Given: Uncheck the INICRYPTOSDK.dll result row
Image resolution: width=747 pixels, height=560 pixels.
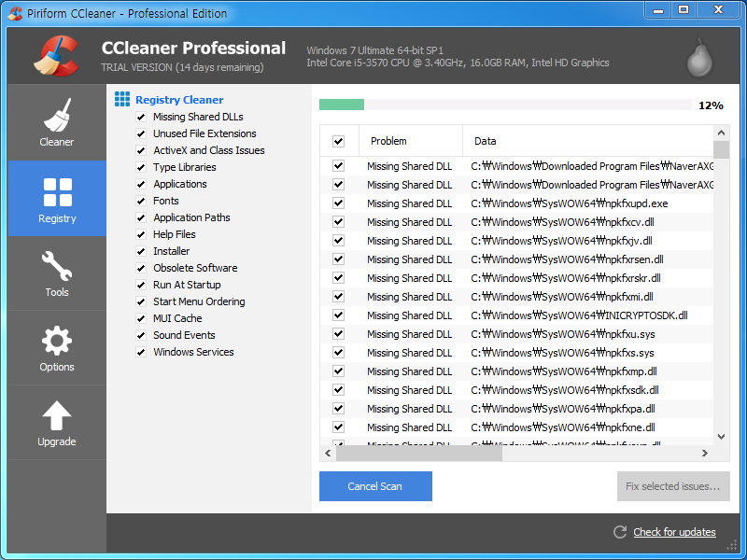Looking at the screenshot, I should pos(338,315).
